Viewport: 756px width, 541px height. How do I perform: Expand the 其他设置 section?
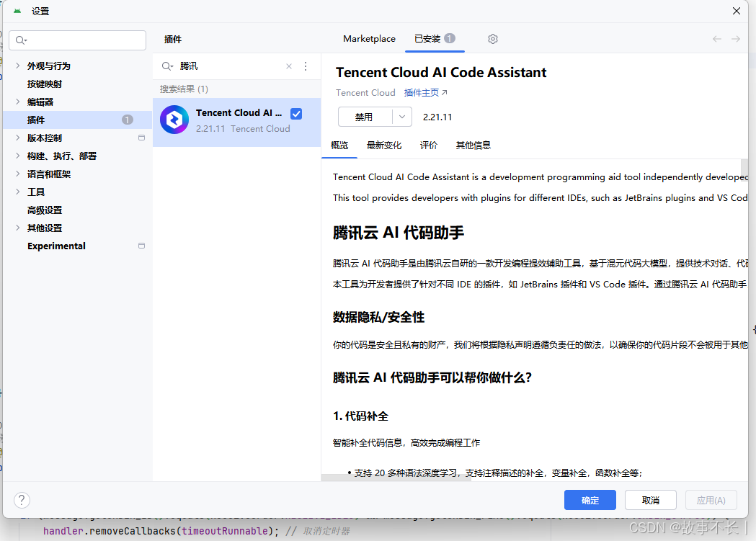(17, 228)
